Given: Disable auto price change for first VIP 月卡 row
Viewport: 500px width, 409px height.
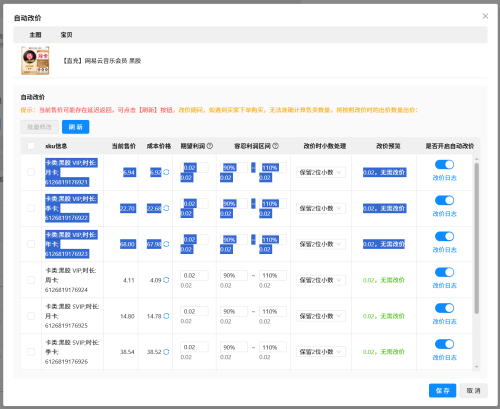Looking at the screenshot, I should (444, 165).
